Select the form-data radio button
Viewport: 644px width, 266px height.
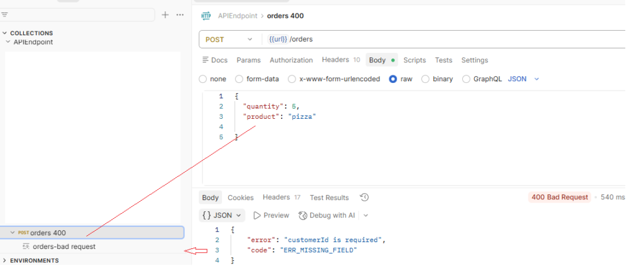[239, 79]
